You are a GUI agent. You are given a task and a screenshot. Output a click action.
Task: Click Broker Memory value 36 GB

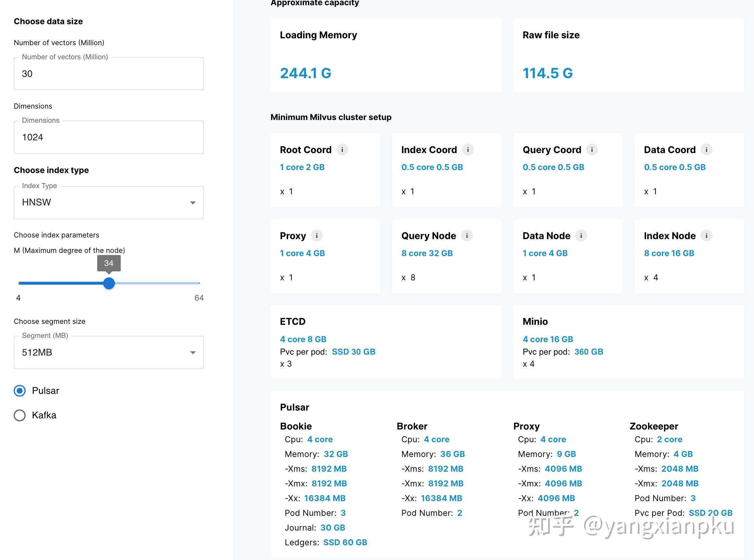(x=453, y=454)
